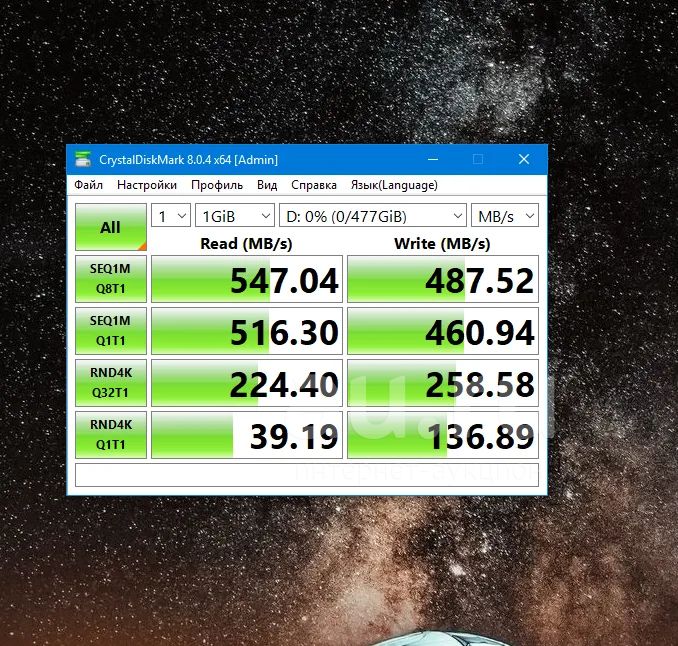
Task: Select the 258.58 write result
Action: click(x=443, y=383)
